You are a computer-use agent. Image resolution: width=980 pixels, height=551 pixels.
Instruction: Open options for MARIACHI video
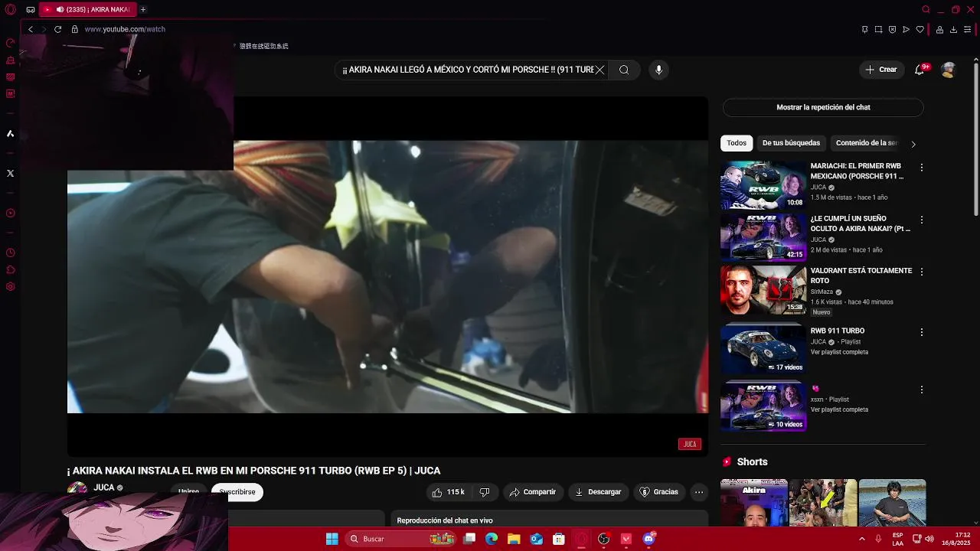pos(922,168)
